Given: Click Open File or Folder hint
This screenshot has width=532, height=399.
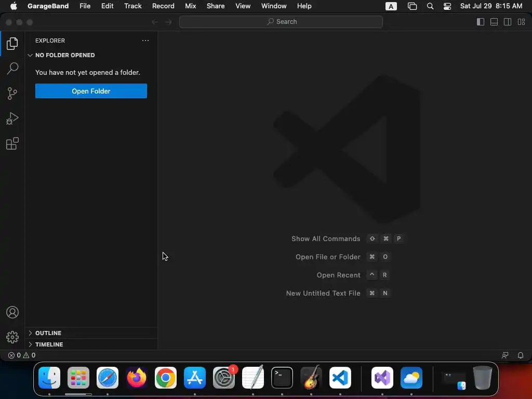Looking at the screenshot, I should pyautogui.click(x=343, y=257).
